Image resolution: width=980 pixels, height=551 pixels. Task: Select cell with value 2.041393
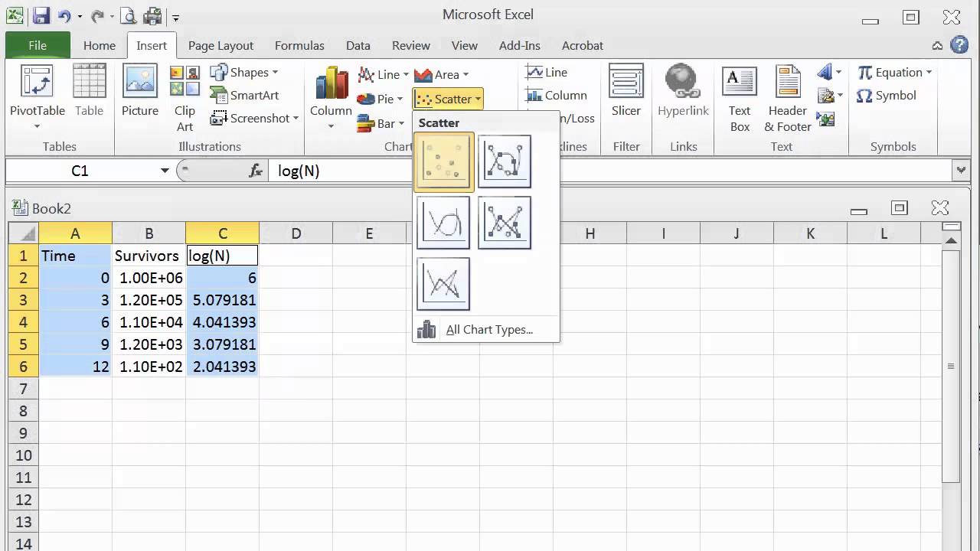coord(222,367)
